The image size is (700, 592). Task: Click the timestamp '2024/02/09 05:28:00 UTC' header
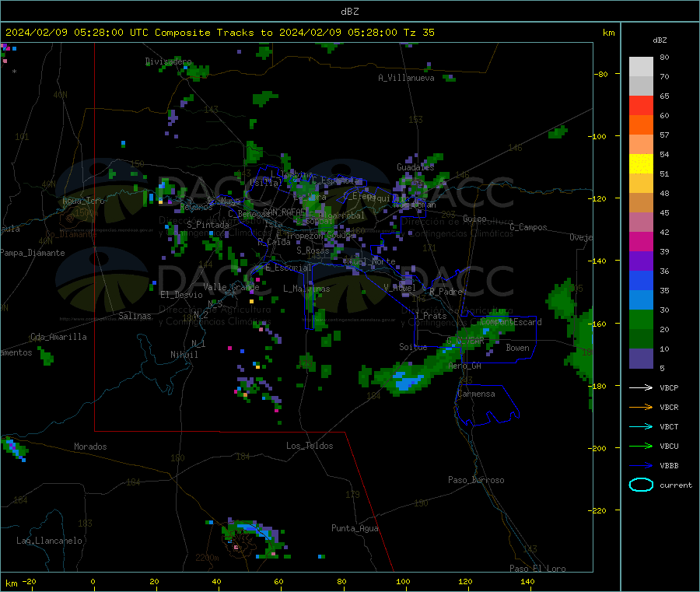click(x=77, y=33)
